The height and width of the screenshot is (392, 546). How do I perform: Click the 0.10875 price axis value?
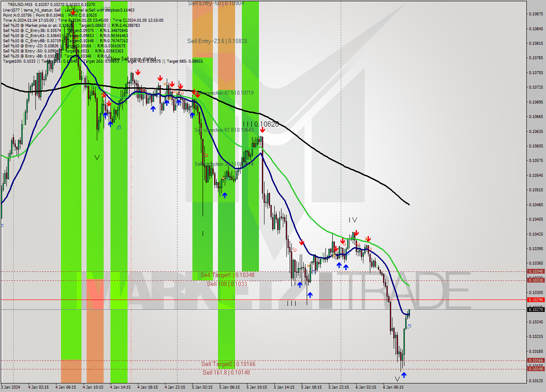click(x=536, y=14)
